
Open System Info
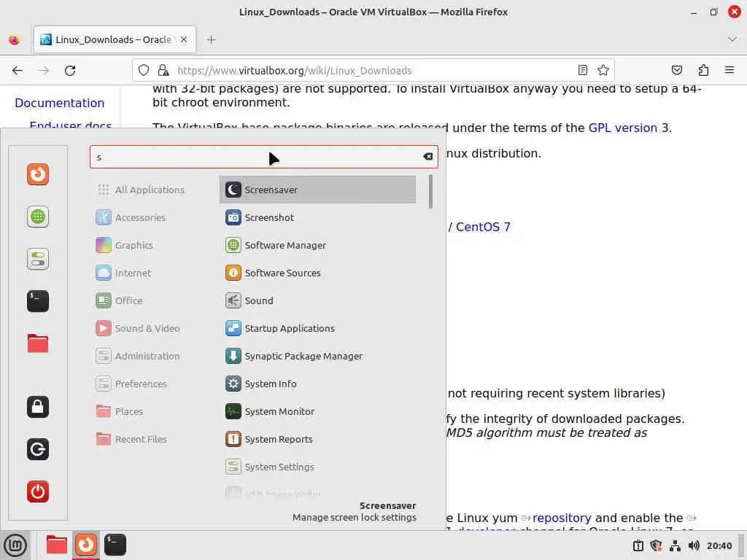(317, 384)
